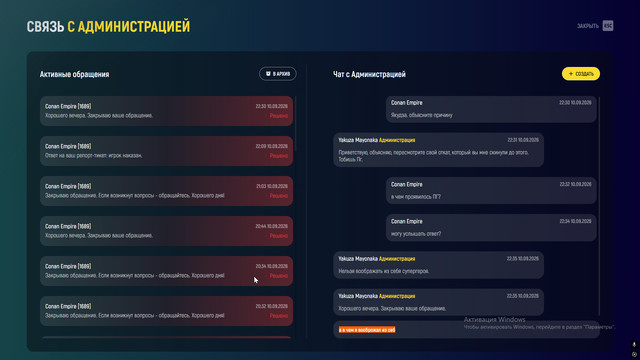Click message «Нельзя воображать из себя супергероя»

point(438,265)
